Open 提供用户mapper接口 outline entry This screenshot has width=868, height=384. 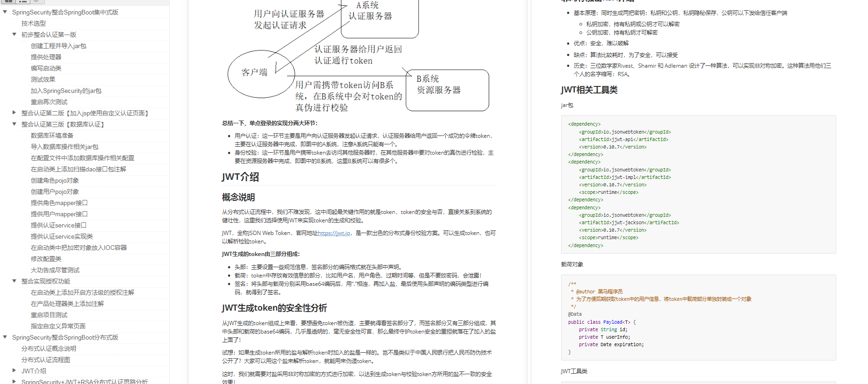pos(59,214)
